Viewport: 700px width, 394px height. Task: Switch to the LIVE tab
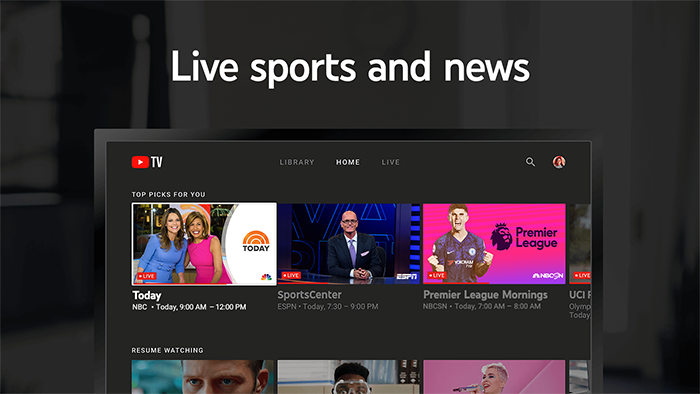pyautogui.click(x=391, y=162)
